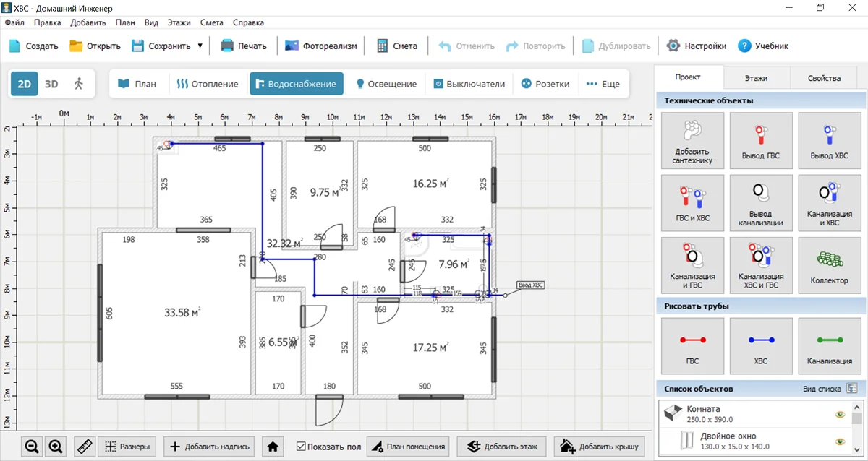Click the Добавить надпись button
The height and width of the screenshot is (461, 868).
coord(210,447)
